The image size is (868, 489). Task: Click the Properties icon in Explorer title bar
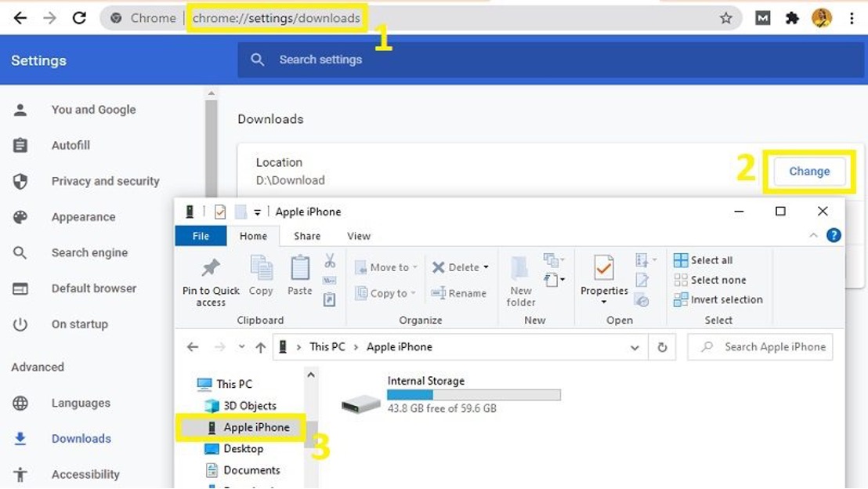[x=220, y=212]
